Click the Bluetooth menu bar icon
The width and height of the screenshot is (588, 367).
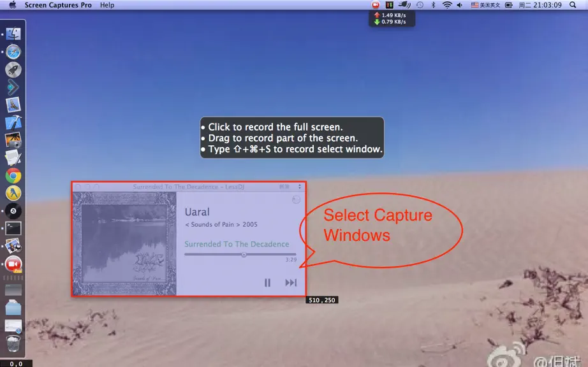click(x=433, y=5)
